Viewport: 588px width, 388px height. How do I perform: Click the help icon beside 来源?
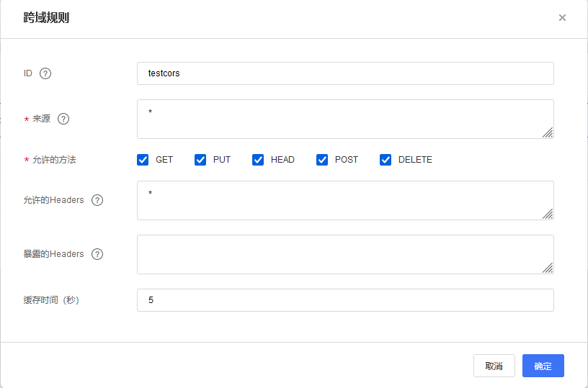pos(63,119)
